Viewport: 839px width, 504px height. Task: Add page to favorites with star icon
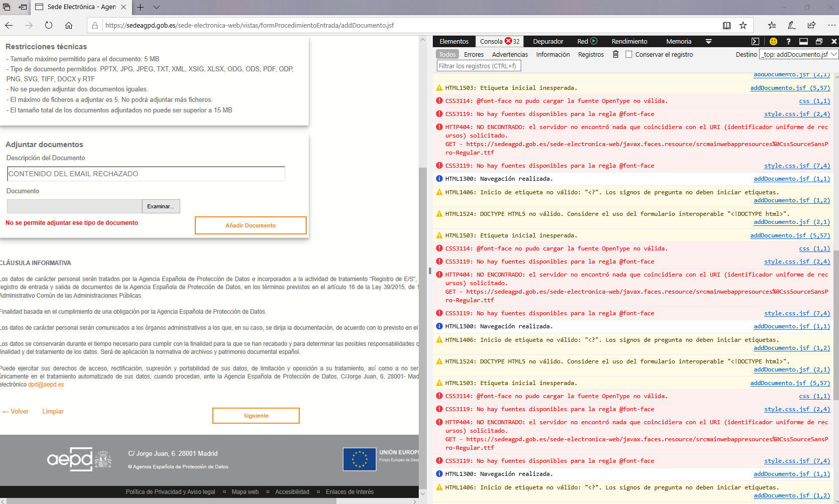pos(743,25)
